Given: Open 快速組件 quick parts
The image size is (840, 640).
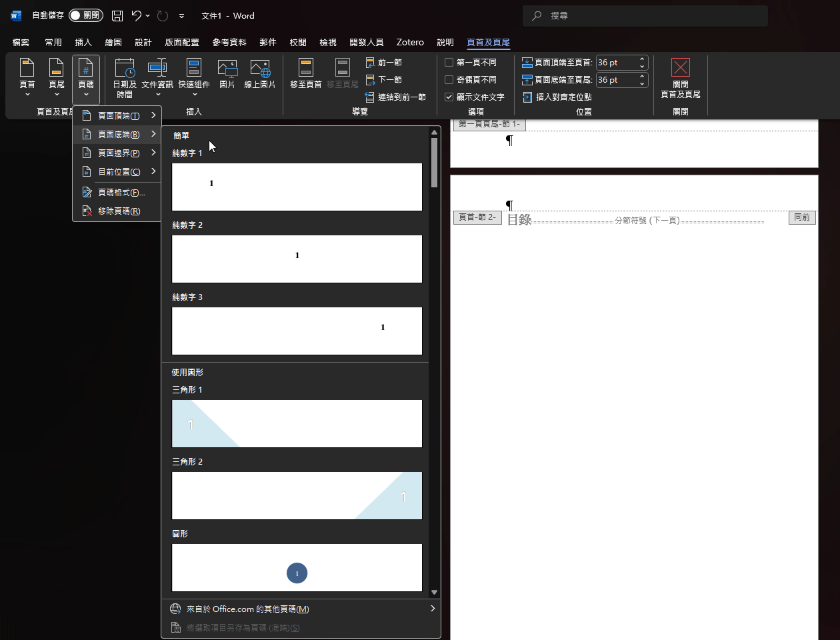Looking at the screenshot, I should pos(194,77).
